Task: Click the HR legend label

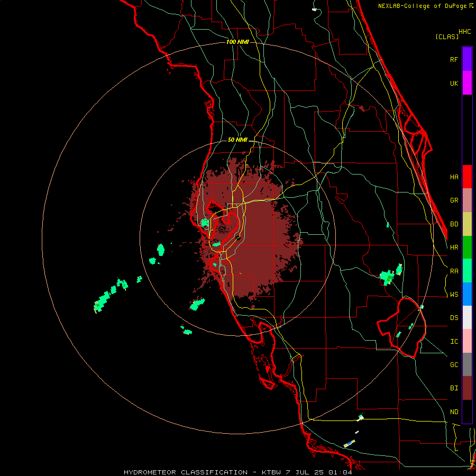Action: (454, 248)
